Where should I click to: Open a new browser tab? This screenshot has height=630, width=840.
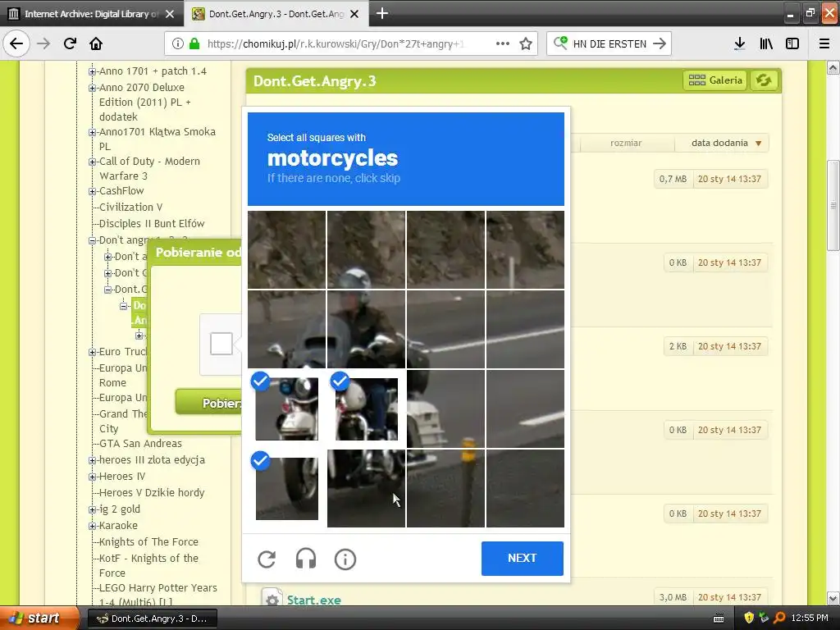[382, 13]
